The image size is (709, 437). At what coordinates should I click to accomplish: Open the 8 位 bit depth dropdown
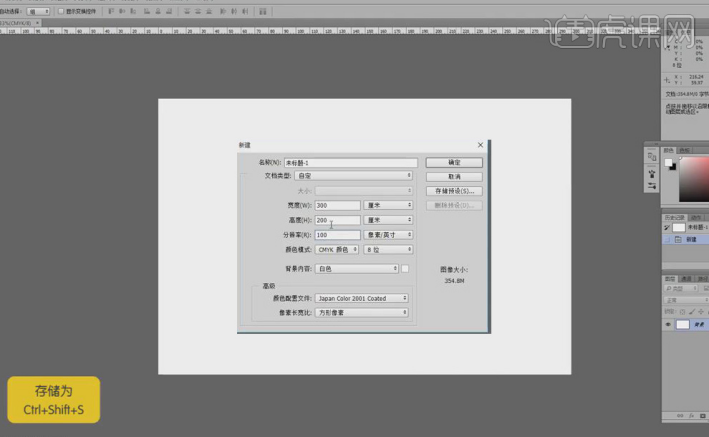(388, 249)
